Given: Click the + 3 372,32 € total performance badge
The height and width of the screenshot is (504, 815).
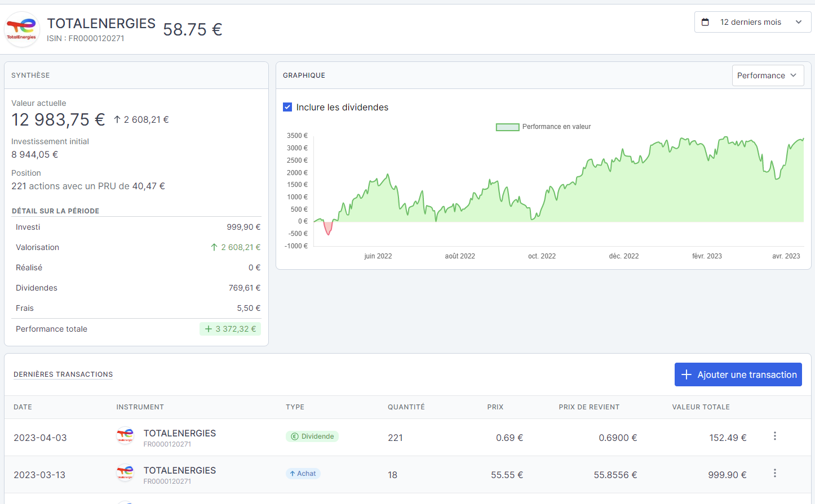Looking at the screenshot, I should [230, 329].
